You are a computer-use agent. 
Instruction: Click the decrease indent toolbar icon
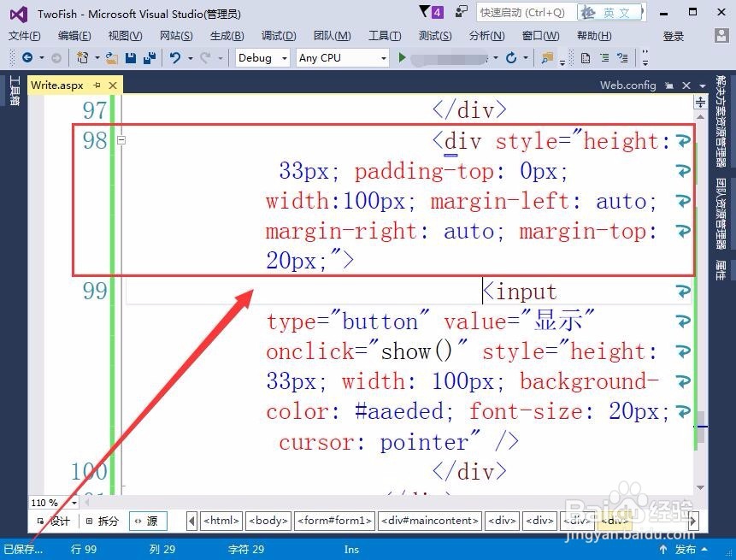[x=604, y=58]
